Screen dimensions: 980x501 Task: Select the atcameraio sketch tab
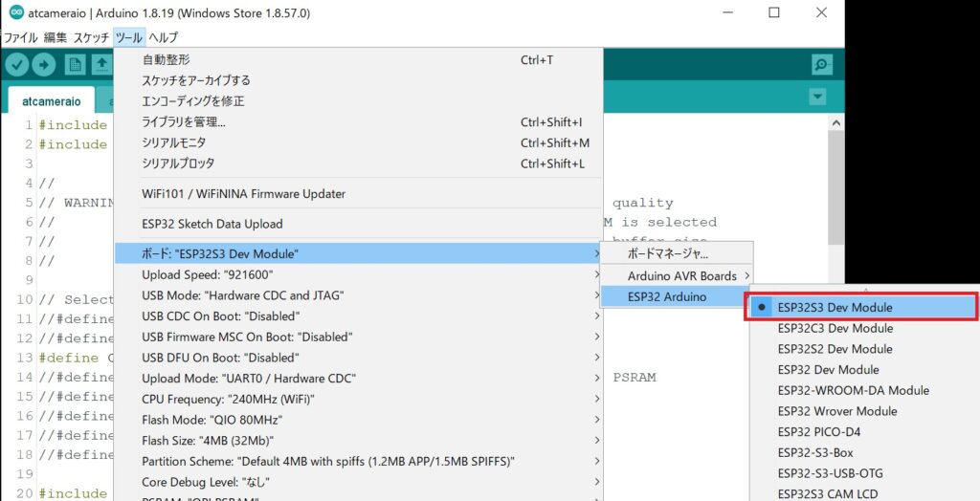(x=52, y=101)
